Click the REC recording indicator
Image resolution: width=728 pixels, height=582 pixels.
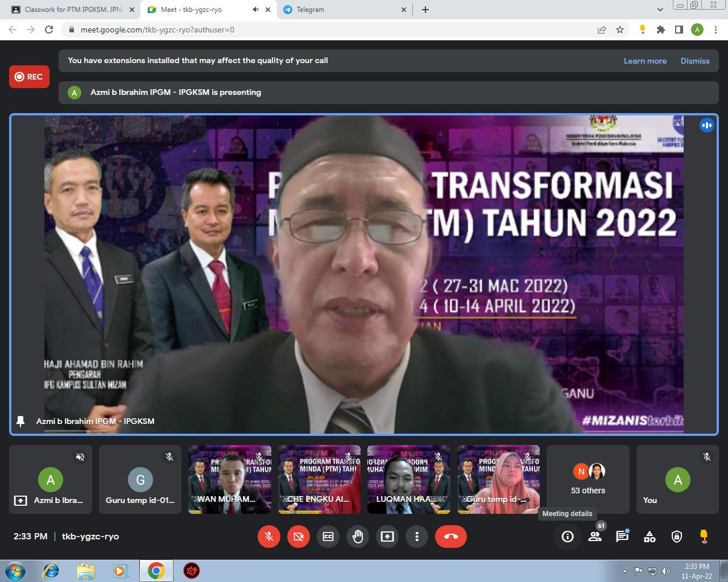click(x=29, y=77)
